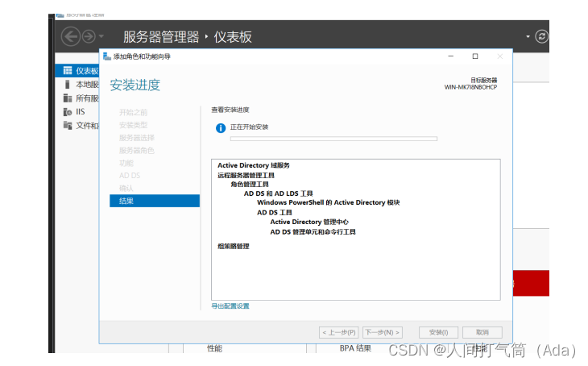The width and height of the screenshot is (588, 366).
Task: Open the navigation history dropdown arrow
Action: (x=101, y=36)
